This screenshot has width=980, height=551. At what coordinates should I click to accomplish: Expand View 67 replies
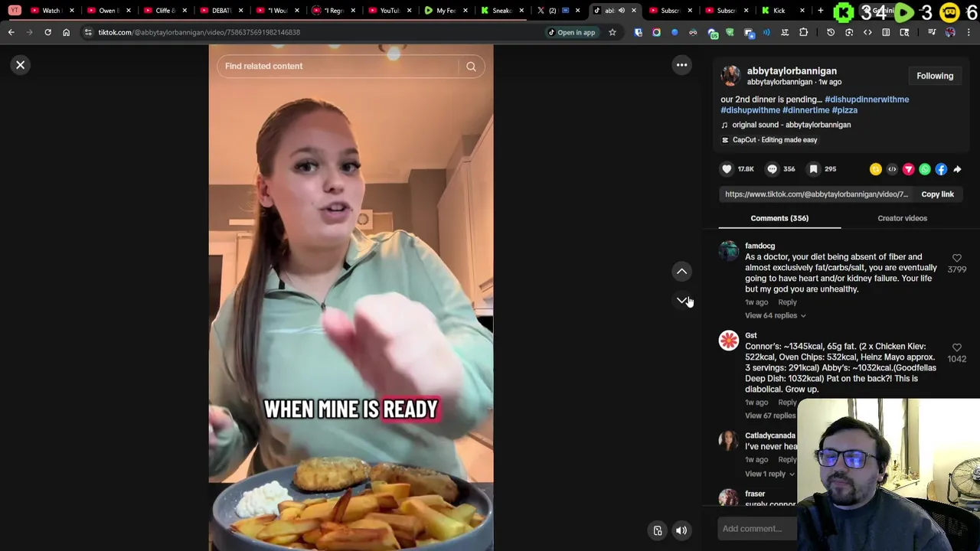[x=771, y=416]
